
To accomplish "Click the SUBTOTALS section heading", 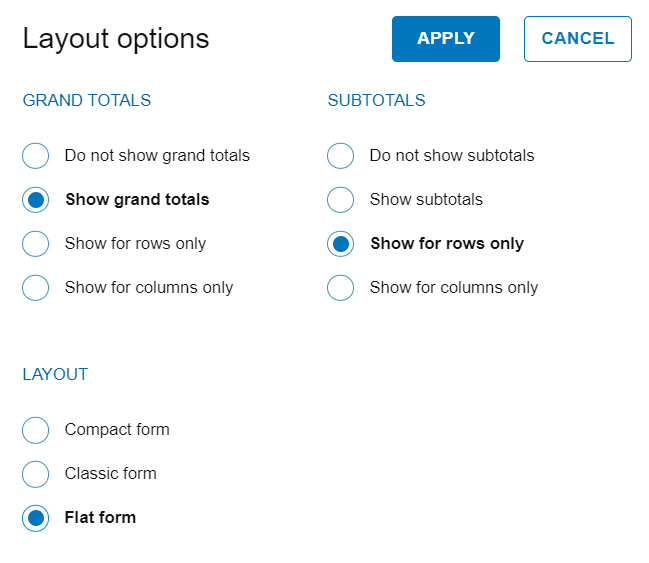I will [376, 100].
